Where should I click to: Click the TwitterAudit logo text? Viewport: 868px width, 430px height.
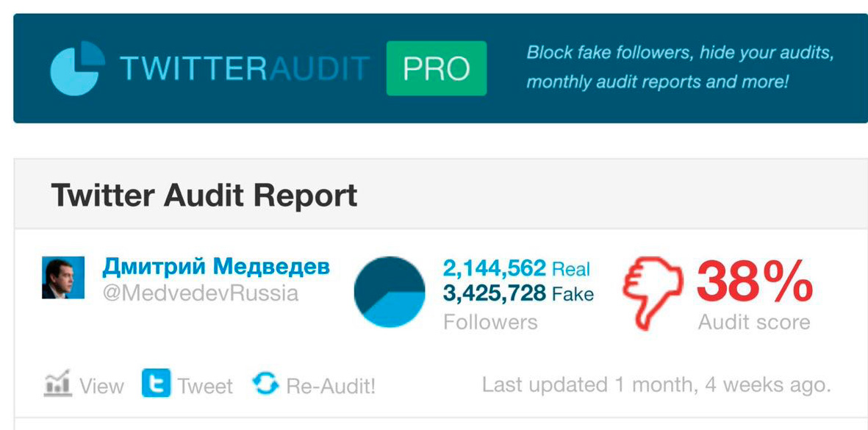click(245, 69)
